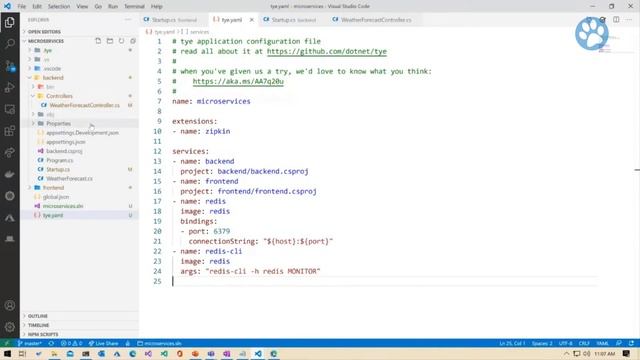
Task: Open notifications bell in status bar
Action: [631, 343]
